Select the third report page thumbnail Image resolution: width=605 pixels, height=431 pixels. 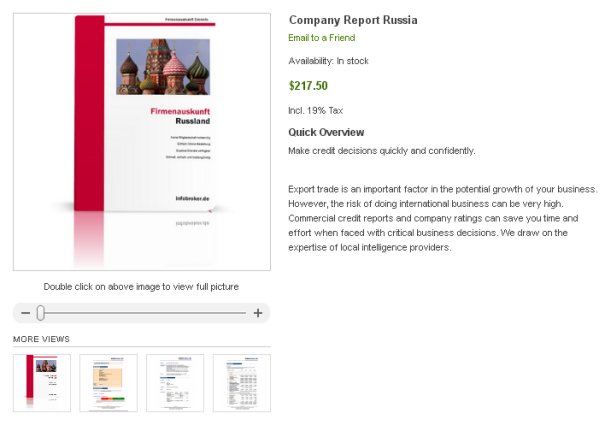coord(175,382)
